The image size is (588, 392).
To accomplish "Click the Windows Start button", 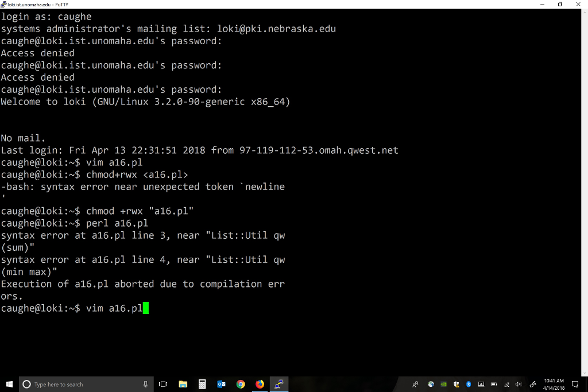I will pyautogui.click(x=9, y=384).
